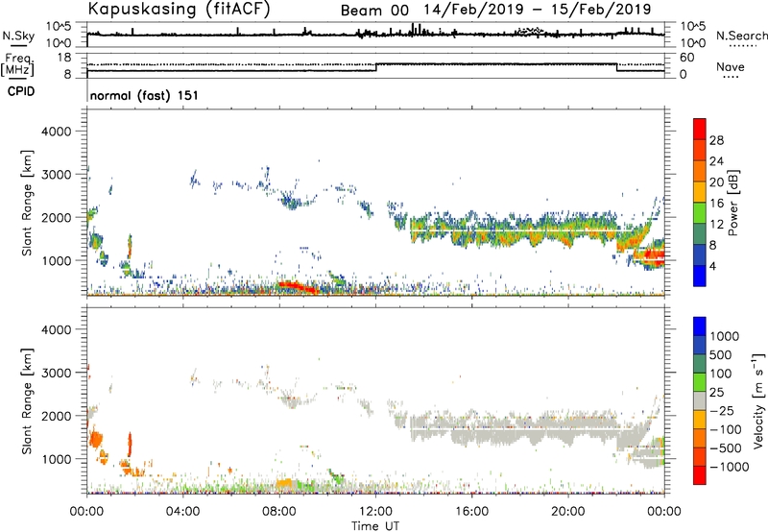This screenshot has height=532, width=768.
Task: Click the 18 tick on the frequency axis
Action: pos(64,58)
